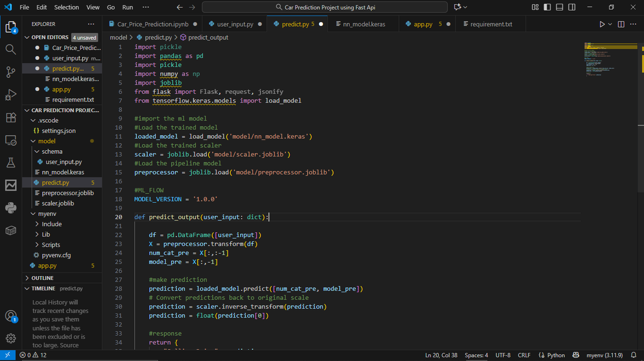This screenshot has height=361, width=644.
Task: Go to line via Ln 20, Col 38
Action: (441, 355)
